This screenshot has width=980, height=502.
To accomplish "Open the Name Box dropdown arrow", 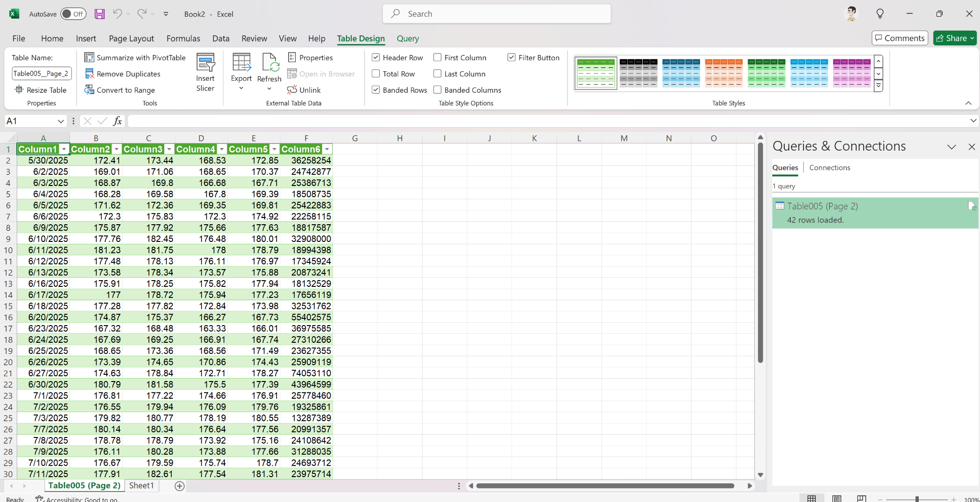I will point(61,121).
